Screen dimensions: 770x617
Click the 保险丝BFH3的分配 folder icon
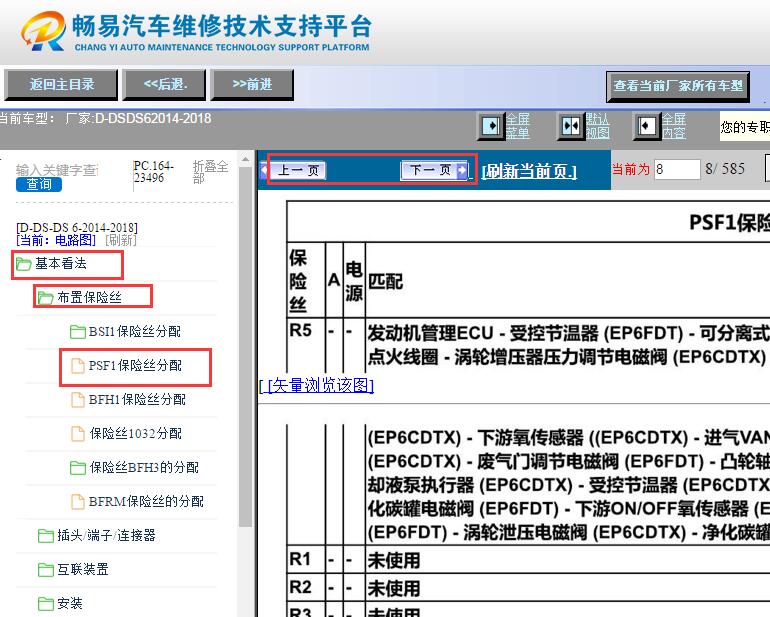click(78, 468)
